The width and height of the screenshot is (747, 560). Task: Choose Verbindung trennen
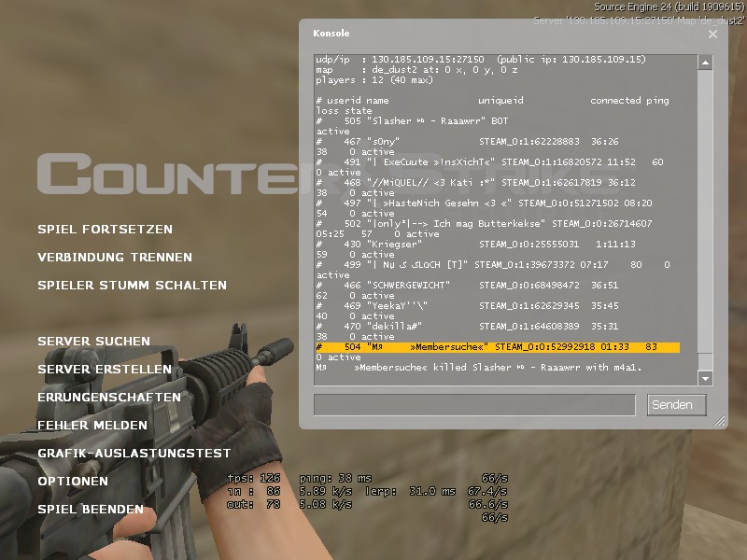[x=115, y=258]
